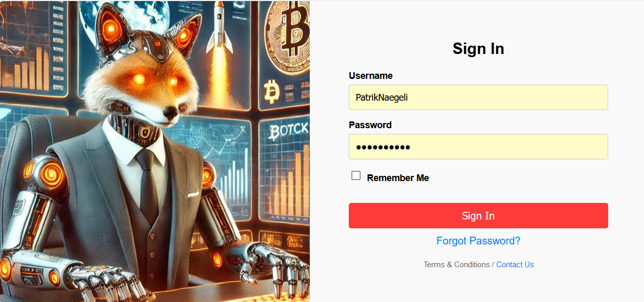The height and width of the screenshot is (302, 644).
Task: Click the fox's black nose
Action: point(170,113)
